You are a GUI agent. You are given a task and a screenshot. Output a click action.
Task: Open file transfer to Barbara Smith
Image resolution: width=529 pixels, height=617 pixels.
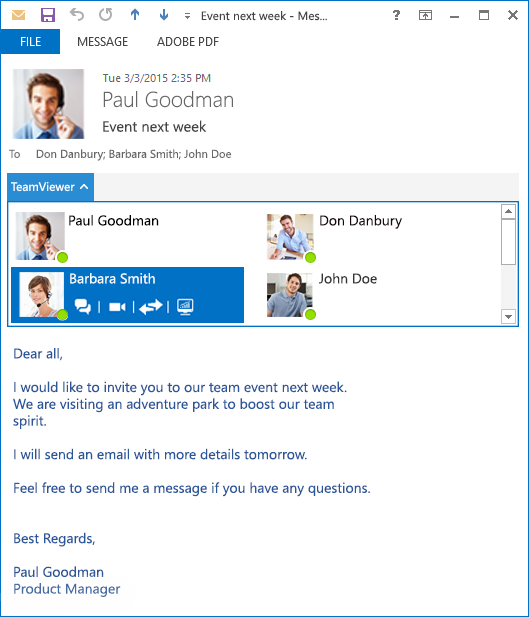[150, 307]
